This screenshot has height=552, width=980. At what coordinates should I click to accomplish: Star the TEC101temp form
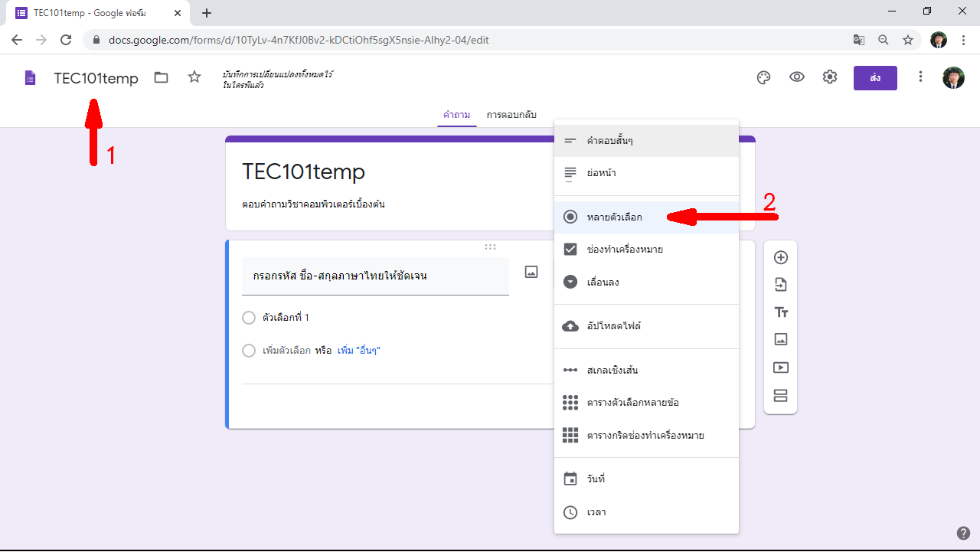[194, 77]
